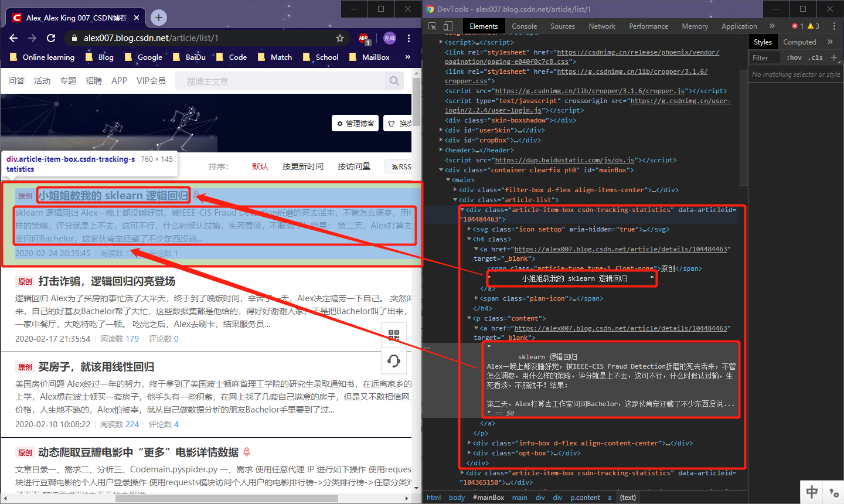Collapse the div.article-list node
The width and height of the screenshot is (844, 504).
tap(454, 199)
